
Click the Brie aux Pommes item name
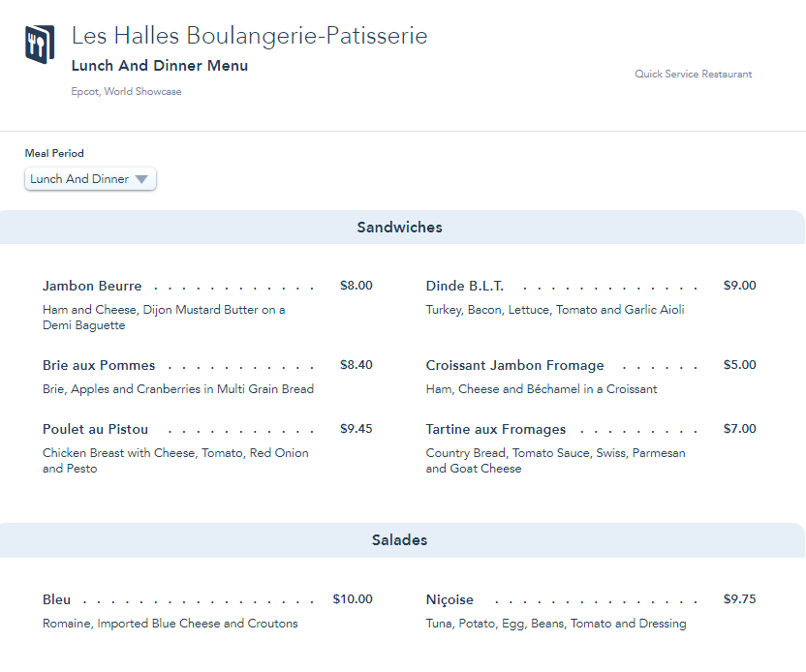99,365
